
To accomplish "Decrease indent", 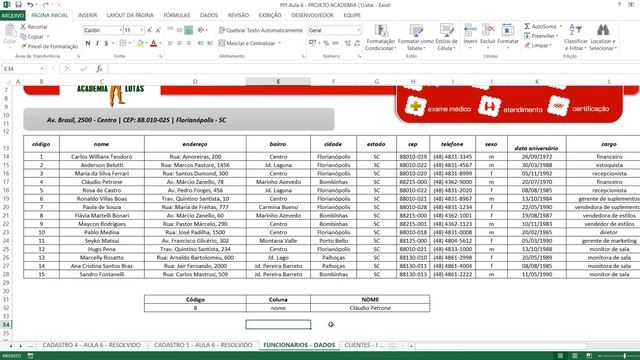I will click(x=200, y=43).
